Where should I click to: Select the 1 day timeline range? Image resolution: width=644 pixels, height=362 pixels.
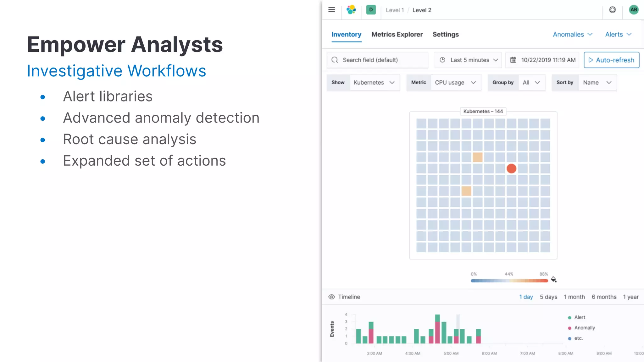[526, 297]
